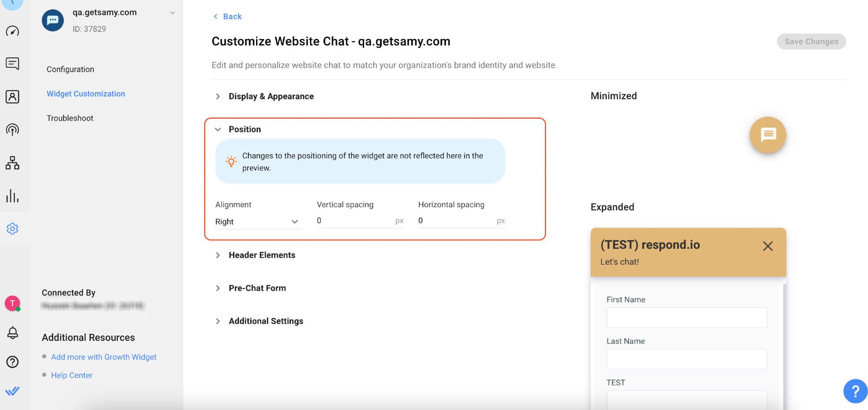Click the Vertical spacing input field

coord(354,221)
